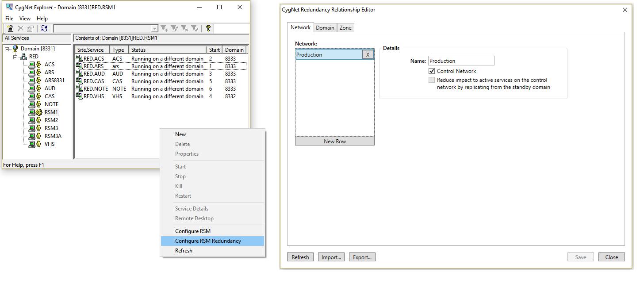The height and width of the screenshot is (283, 644).
Task: Click the RED.VHS row computer icon
Action: coord(80,96)
